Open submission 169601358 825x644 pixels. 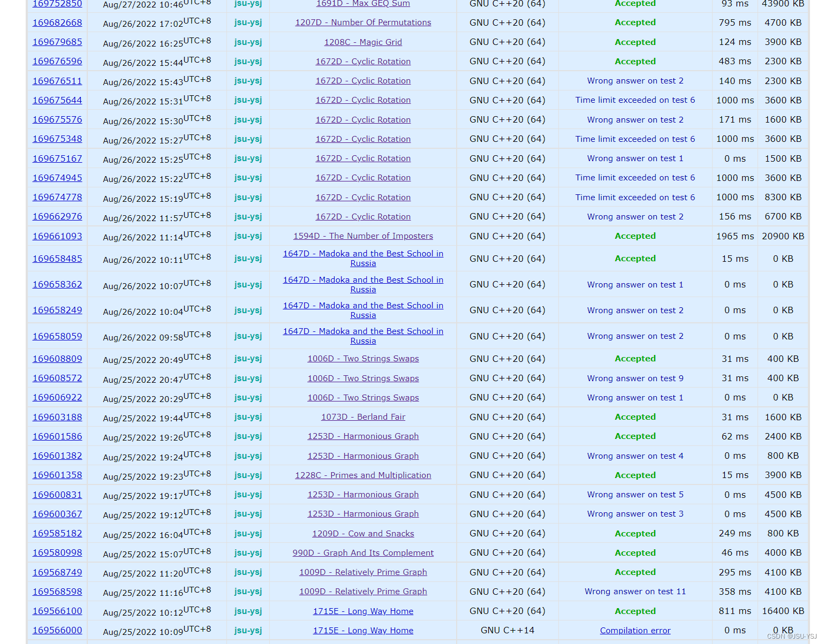[x=57, y=475]
